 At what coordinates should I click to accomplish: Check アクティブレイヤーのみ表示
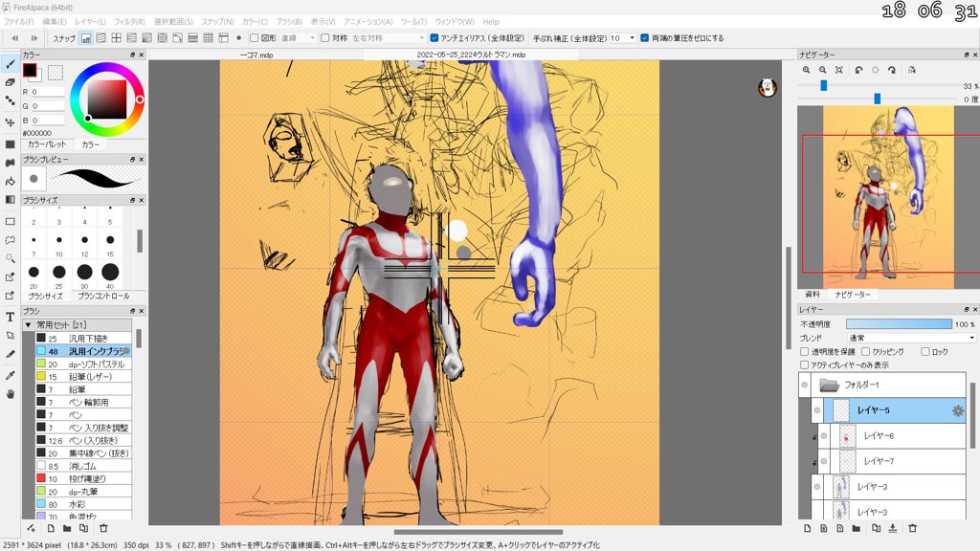[x=804, y=364]
